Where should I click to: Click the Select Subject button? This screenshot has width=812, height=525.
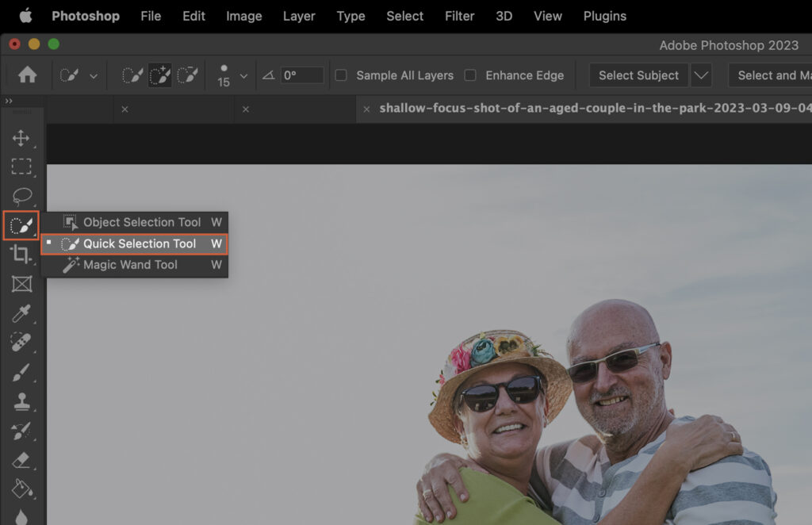[638, 75]
